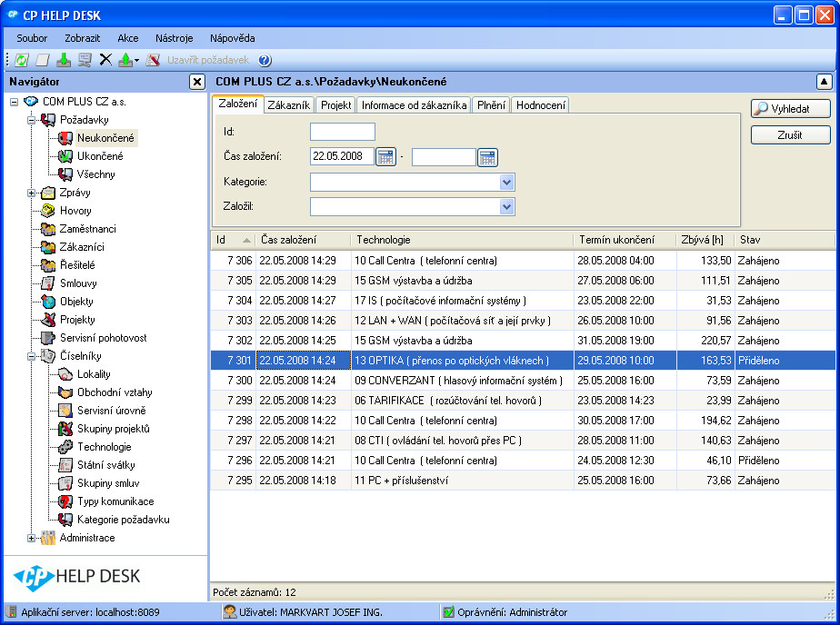Image resolution: width=840 pixels, height=625 pixels.
Task: Click the green refresh icon in toolbar
Action: (22, 60)
